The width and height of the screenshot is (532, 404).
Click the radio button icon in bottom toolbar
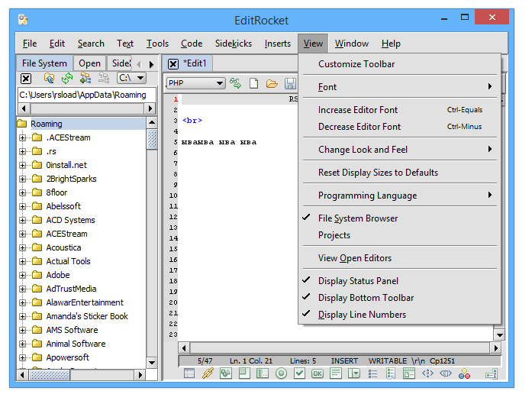[281, 373]
